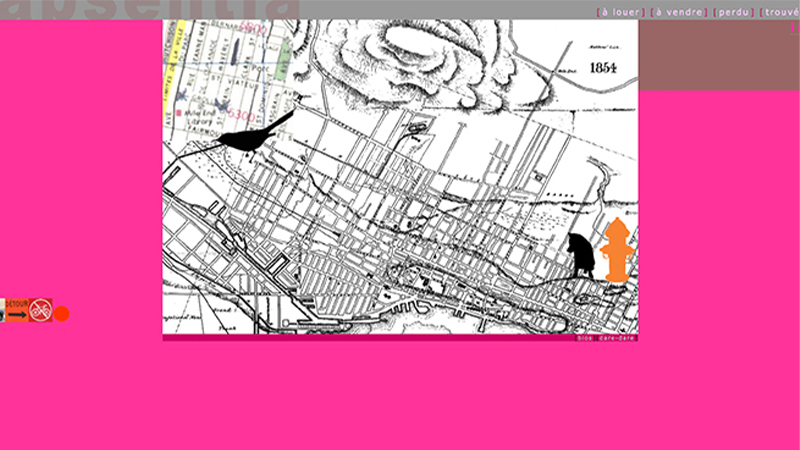Click the brown rectangle panel at top right

click(718, 60)
